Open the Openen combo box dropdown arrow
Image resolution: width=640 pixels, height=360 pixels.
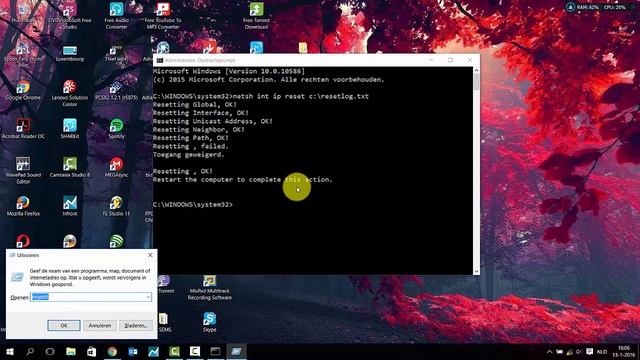coord(148,297)
